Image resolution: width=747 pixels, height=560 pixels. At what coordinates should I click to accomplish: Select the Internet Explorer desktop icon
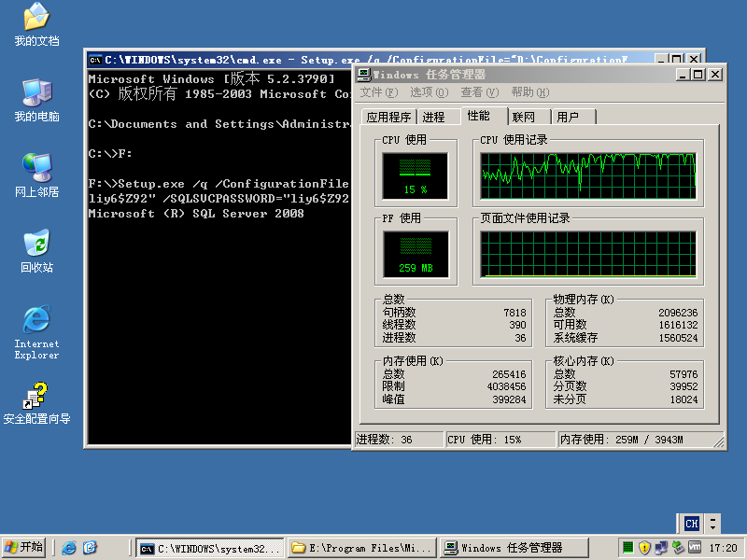pos(36,332)
